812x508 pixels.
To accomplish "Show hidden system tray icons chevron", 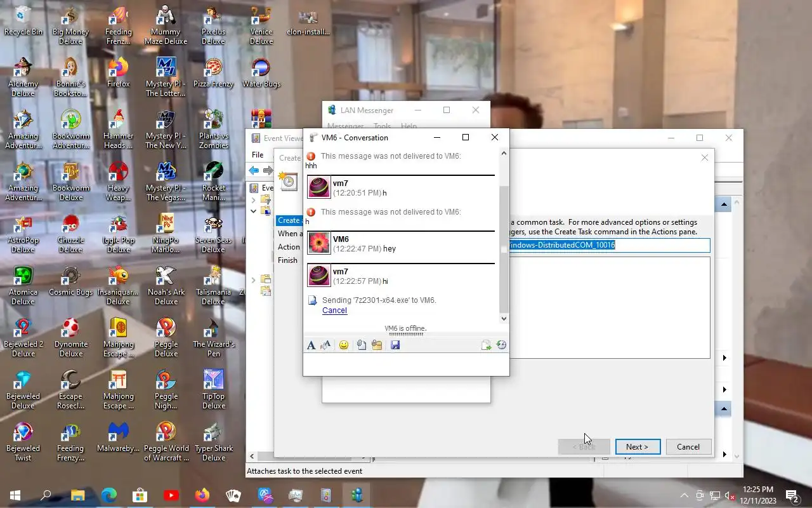I will [684, 495].
